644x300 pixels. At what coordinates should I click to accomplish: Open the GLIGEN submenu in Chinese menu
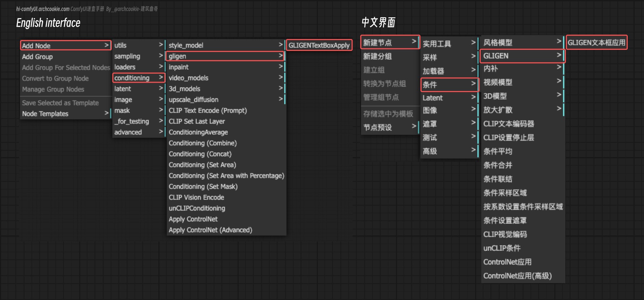[523, 56]
